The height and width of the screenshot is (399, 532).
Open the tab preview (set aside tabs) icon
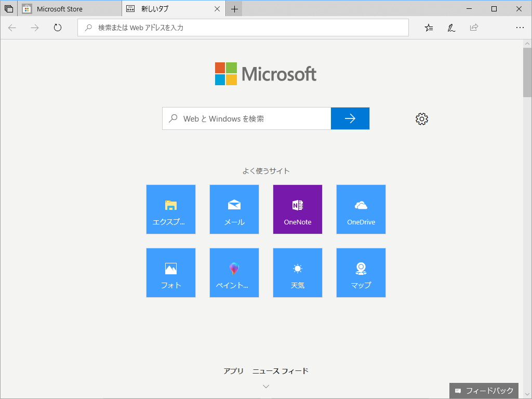(9, 9)
